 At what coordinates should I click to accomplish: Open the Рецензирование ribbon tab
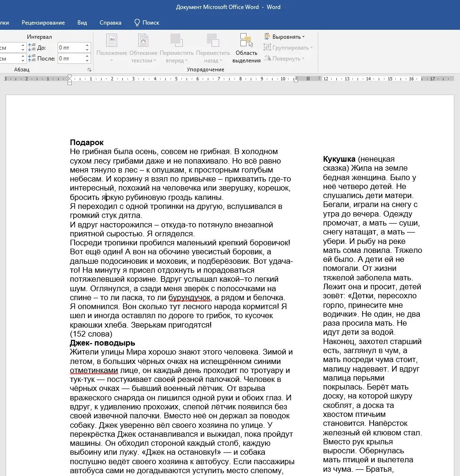(43, 23)
